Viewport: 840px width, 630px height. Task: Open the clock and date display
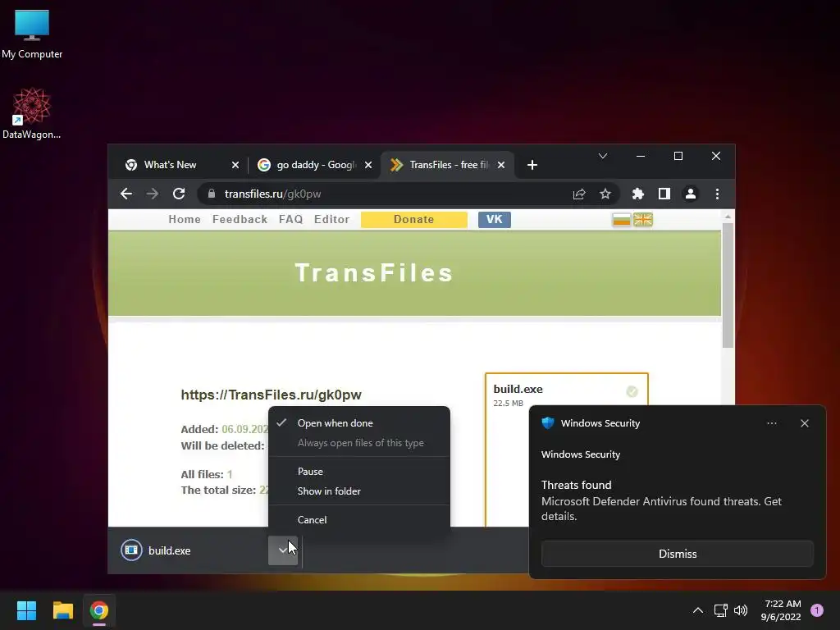coord(781,610)
